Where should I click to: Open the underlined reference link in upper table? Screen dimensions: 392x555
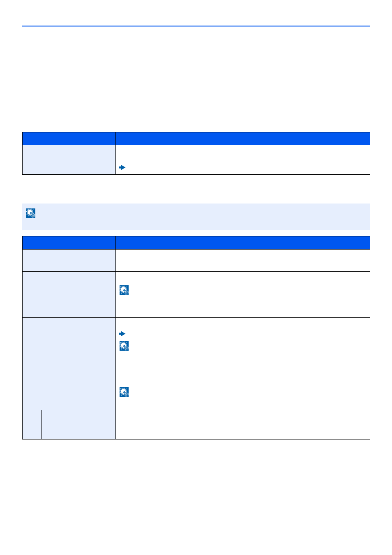click(183, 168)
